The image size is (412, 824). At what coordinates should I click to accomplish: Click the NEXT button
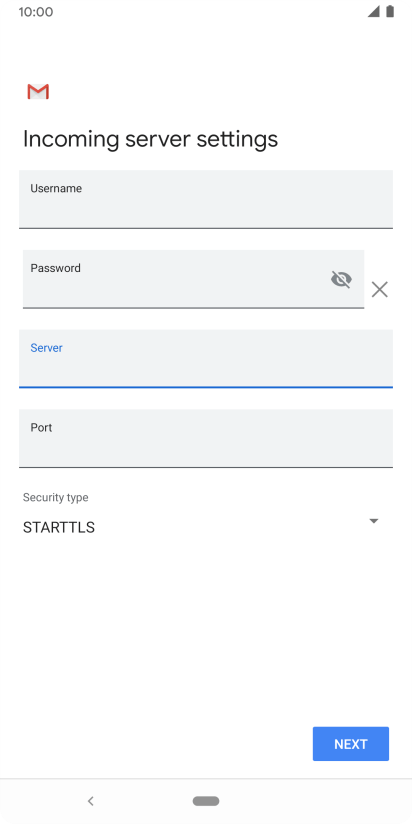[x=351, y=744]
